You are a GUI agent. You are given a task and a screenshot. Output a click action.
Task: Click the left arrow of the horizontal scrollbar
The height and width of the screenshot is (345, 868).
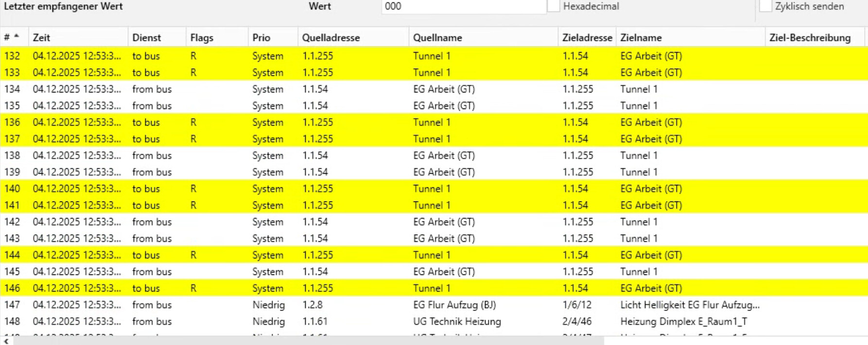(6, 341)
